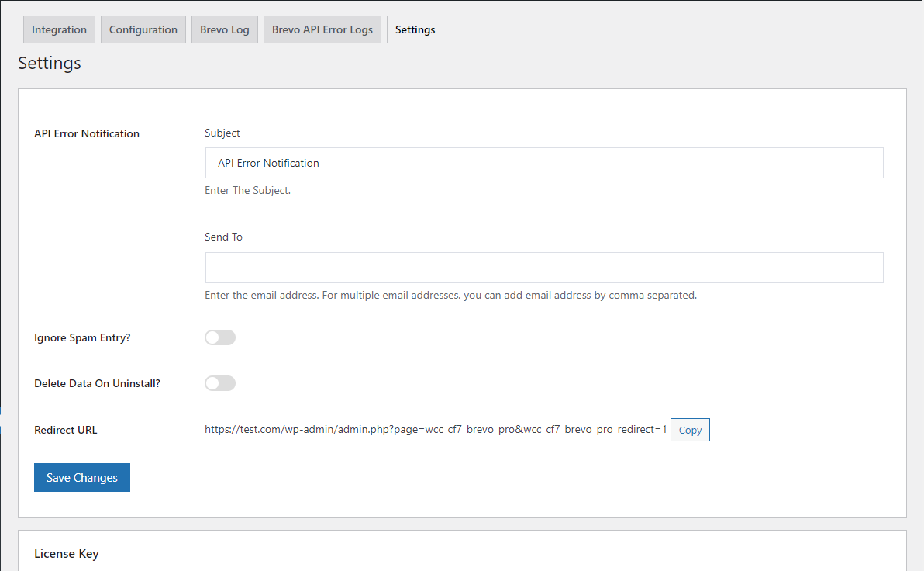Viewport: 924px width, 571px height.
Task: Click the Subject input field
Action: tap(543, 163)
